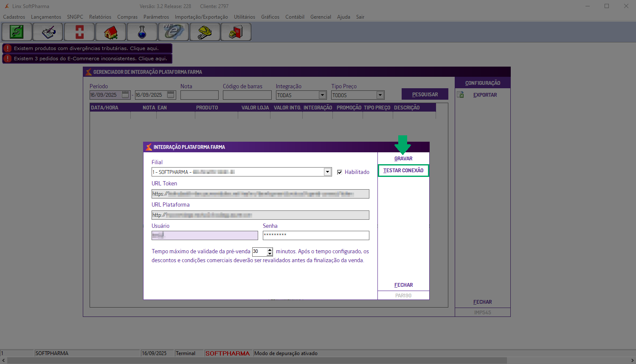This screenshot has height=364, width=636.
Task: Open calendar picker for the period end date
Action: [x=171, y=95]
